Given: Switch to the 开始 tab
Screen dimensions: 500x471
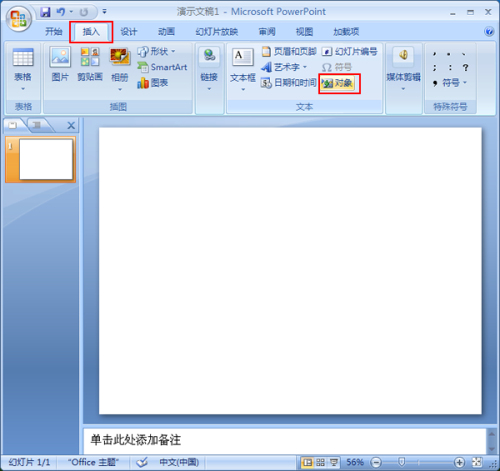Looking at the screenshot, I should [x=54, y=32].
